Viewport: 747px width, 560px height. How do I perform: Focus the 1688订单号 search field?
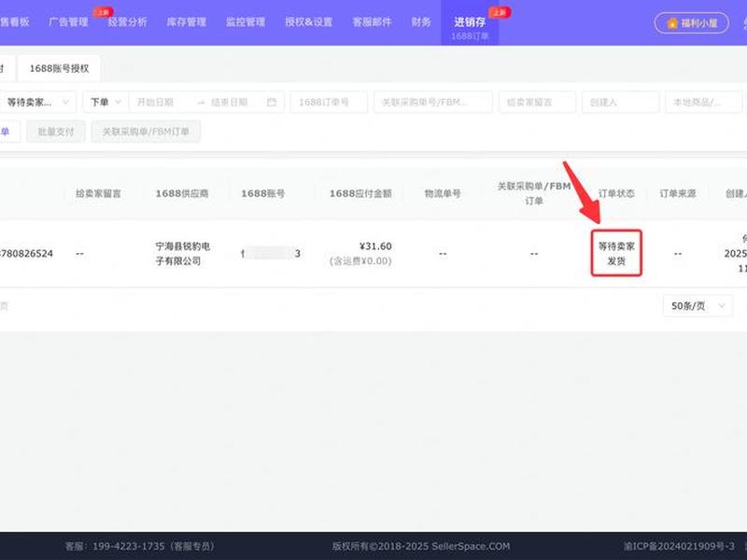[329, 102]
